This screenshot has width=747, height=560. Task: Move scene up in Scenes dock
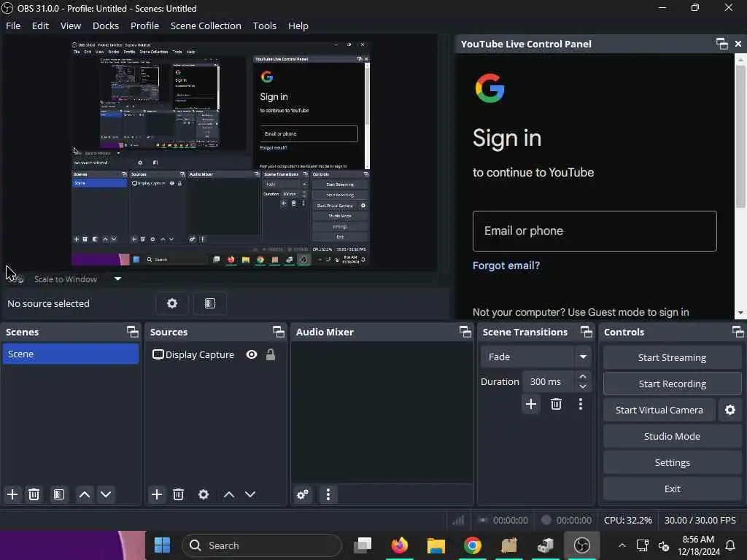click(85, 494)
